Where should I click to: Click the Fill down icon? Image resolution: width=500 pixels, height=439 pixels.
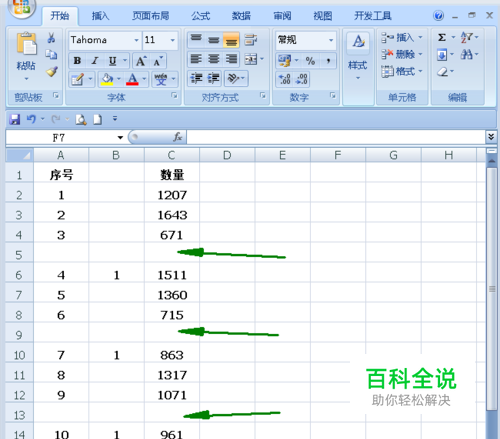point(442,55)
